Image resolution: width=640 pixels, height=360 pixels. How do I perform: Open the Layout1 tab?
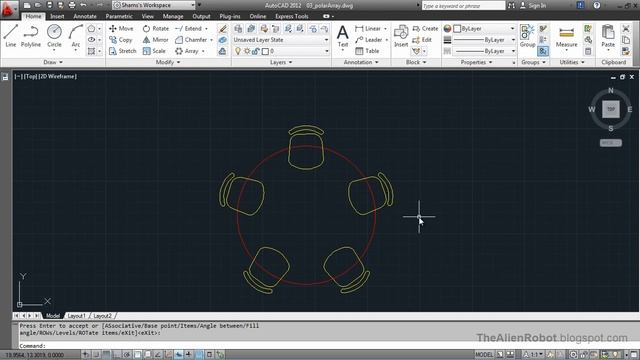click(x=76, y=316)
